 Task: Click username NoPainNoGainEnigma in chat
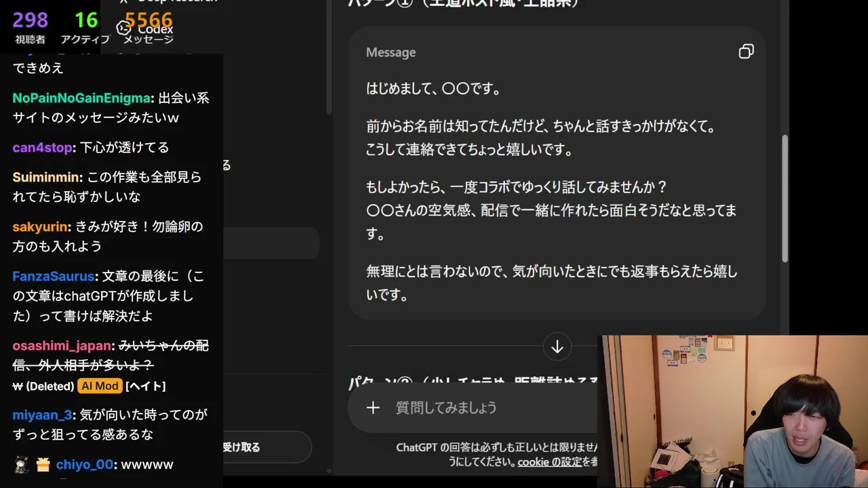[81, 98]
